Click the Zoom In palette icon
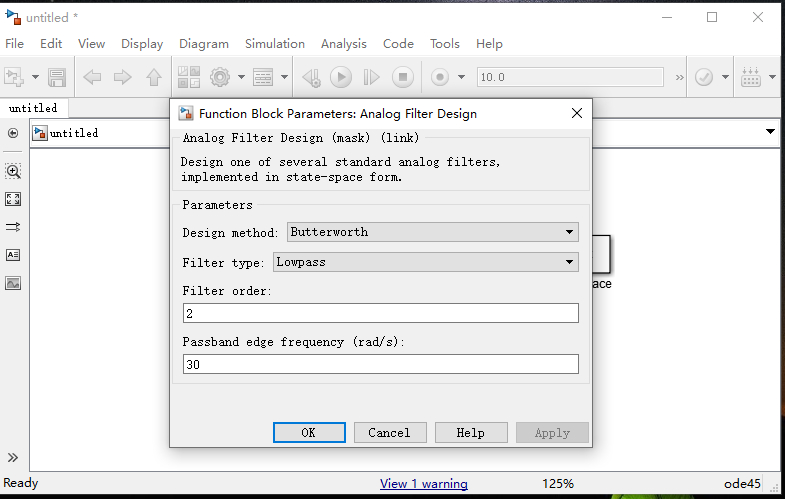Screen dimensions: 785x499 click(x=13, y=171)
